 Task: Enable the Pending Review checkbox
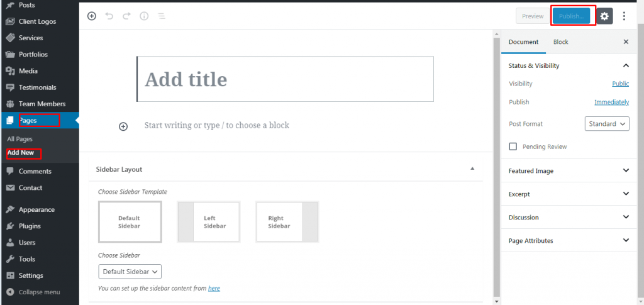[513, 147]
